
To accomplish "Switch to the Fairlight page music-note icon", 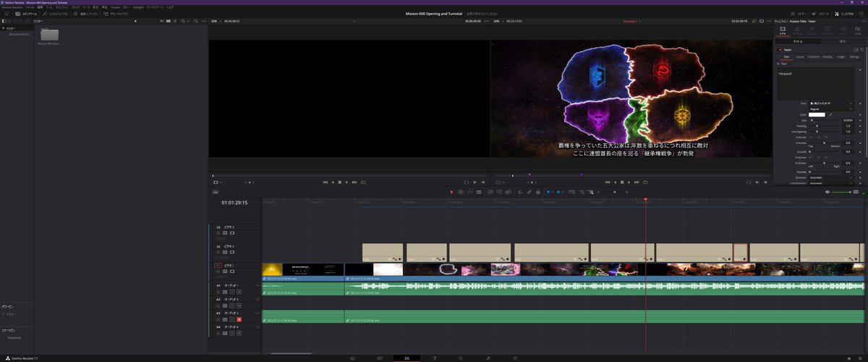I will pos(488,358).
